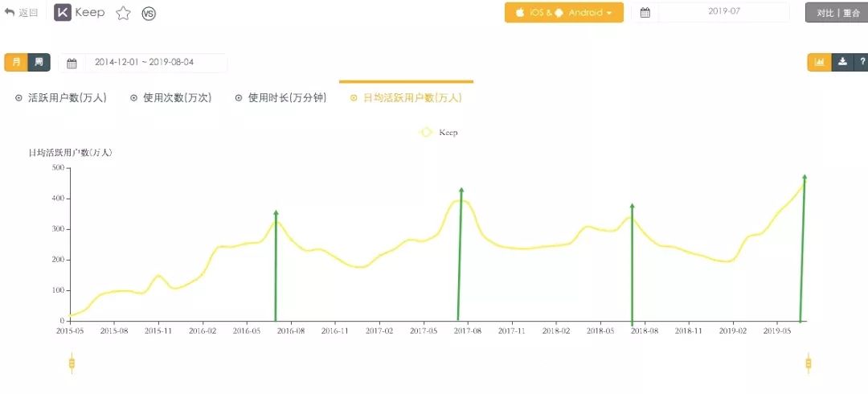
Task: Click the calendar icon beside 2019-07
Action: coord(645,13)
